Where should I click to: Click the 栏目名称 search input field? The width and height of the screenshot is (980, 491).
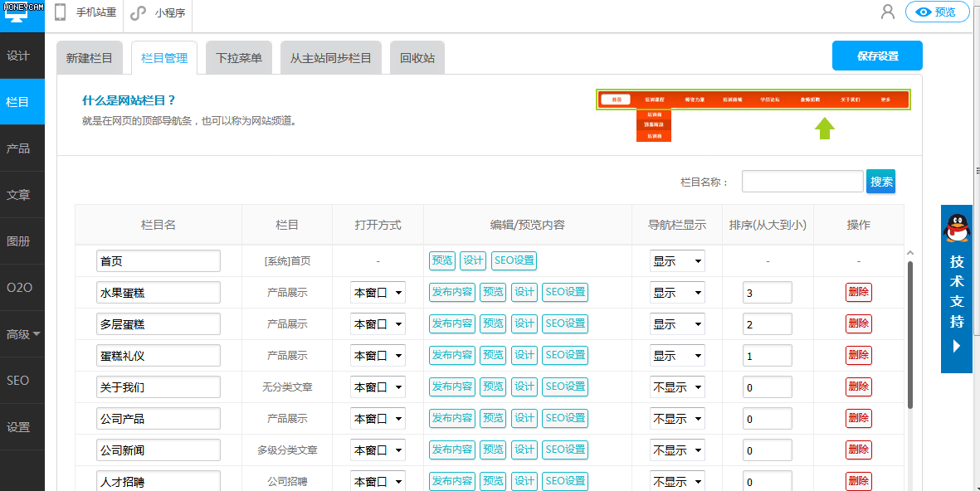pos(802,182)
